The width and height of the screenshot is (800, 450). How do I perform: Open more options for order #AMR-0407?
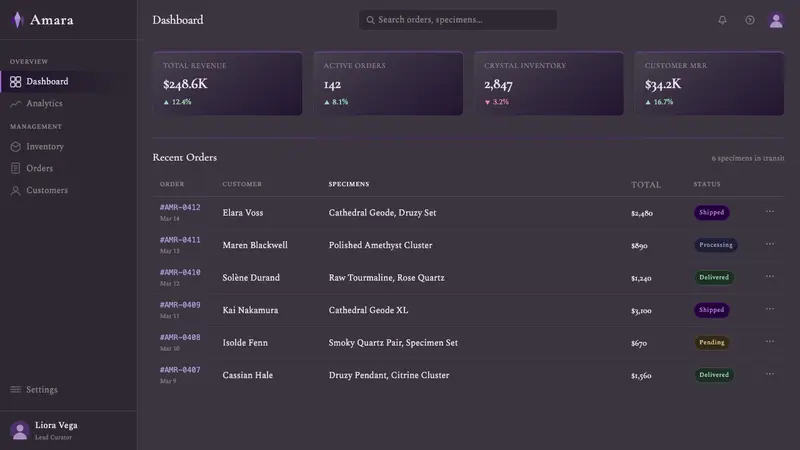769,374
